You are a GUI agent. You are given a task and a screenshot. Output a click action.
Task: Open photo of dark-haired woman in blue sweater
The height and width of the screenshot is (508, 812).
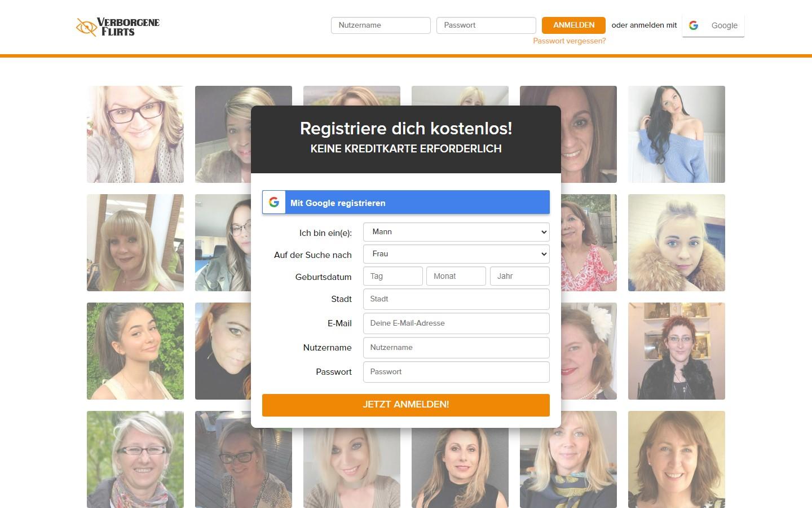677,134
